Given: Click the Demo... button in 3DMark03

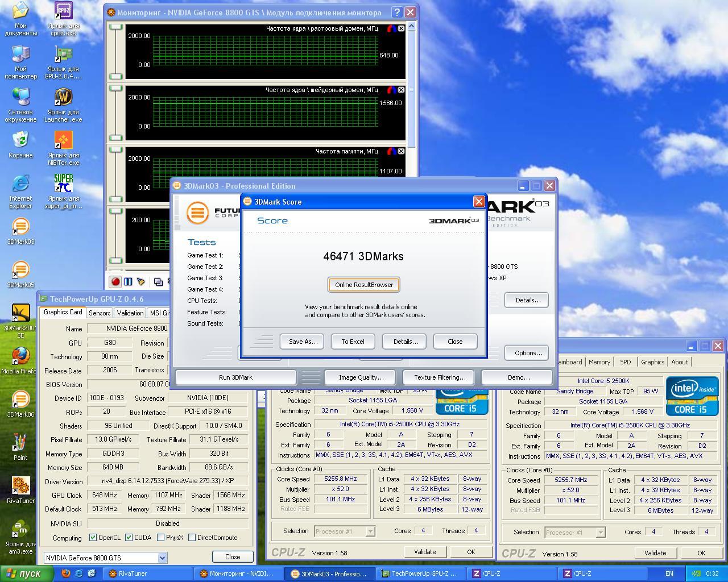Looking at the screenshot, I should click(x=516, y=377).
